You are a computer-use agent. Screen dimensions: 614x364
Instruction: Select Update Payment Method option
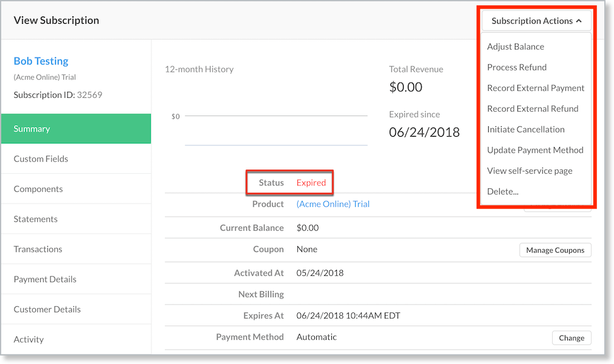pyautogui.click(x=535, y=150)
